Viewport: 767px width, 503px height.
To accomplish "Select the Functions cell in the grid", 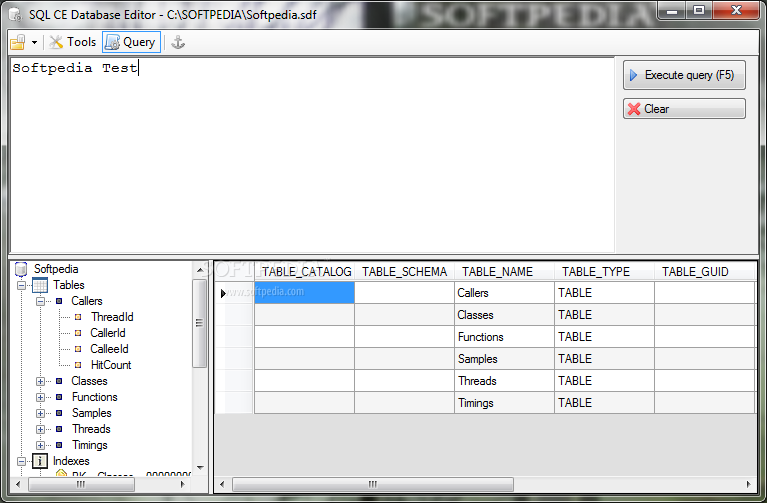I will (x=504, y=337).
